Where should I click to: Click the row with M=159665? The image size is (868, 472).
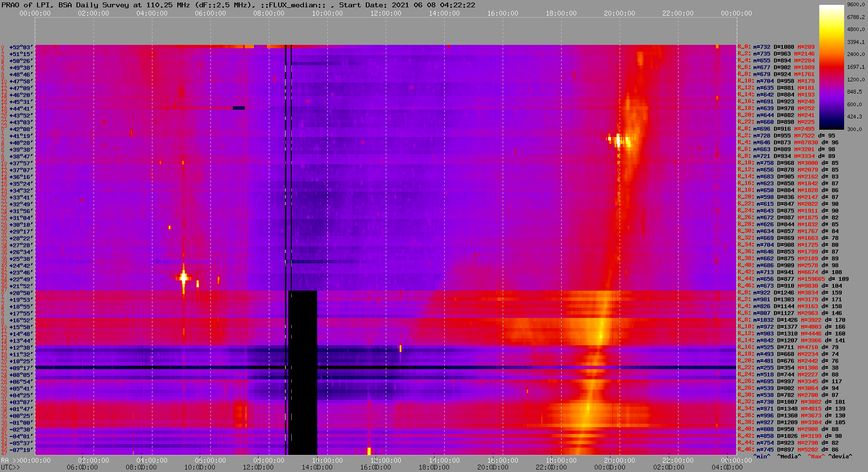pos(793,279)
